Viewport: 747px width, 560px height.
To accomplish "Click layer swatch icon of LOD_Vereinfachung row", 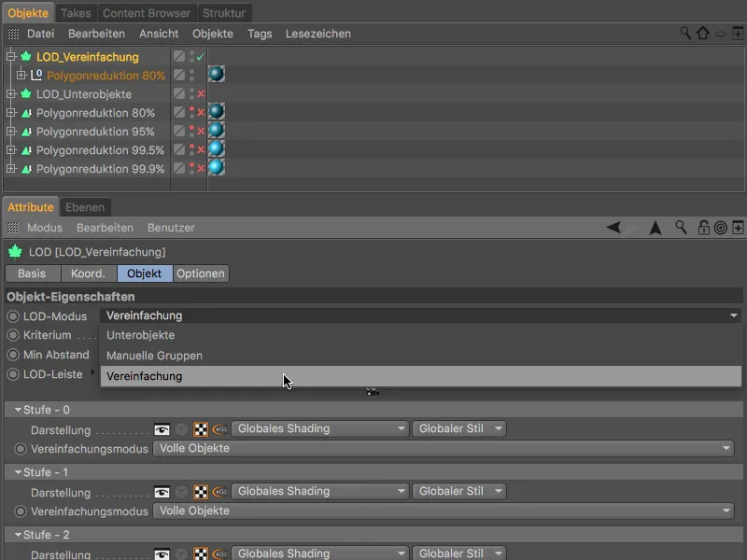I will [179, 56].
